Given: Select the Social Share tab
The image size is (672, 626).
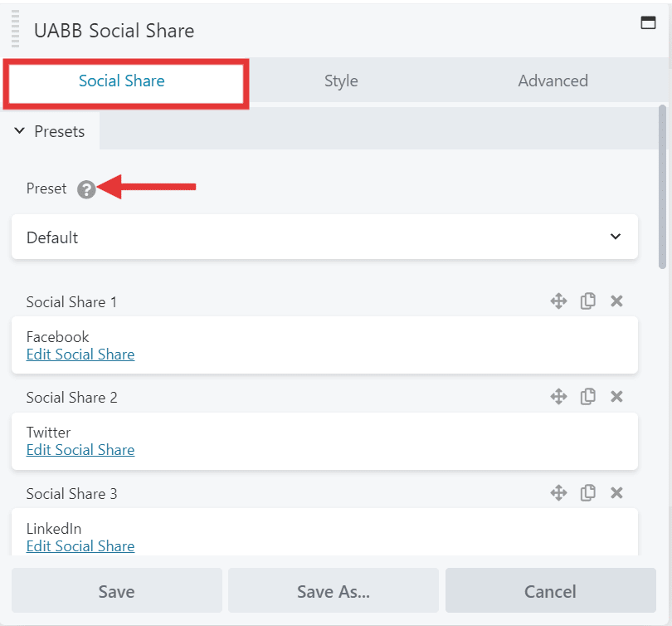Looking at the screenshot, I should click(x=122, y=81).
